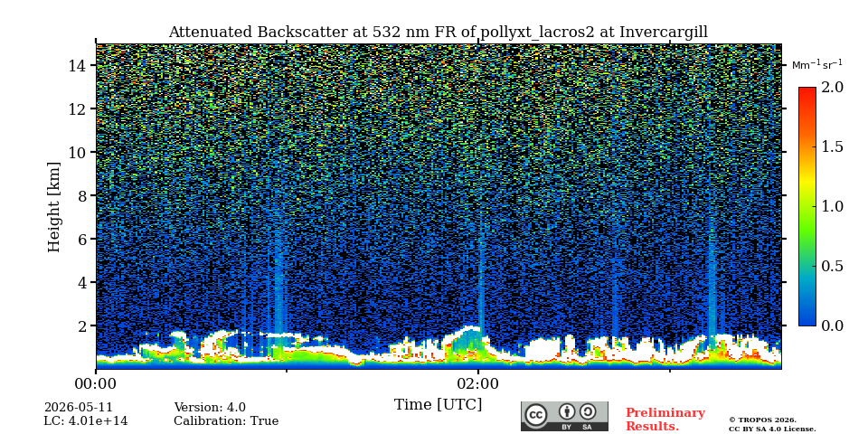Viewport: 868px width, 434px height.
Task: Click the colorbar value 2.0
Action: pos(832,87)
